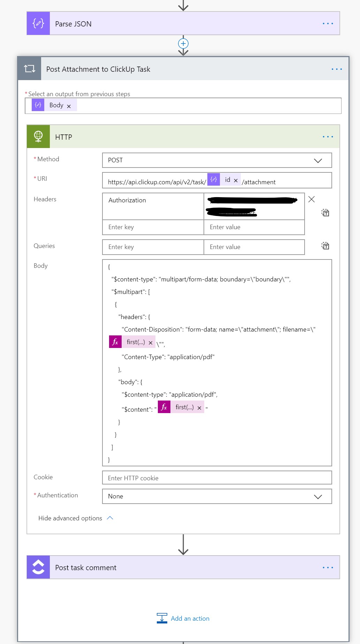
Task: Click the HTTP action globe icon
Action: pyautogui.click(x=38, y=137)
